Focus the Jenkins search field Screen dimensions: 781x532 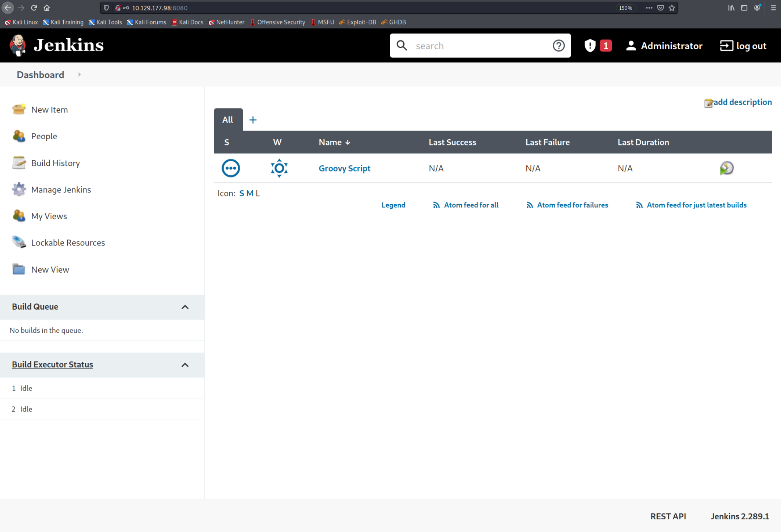coord(480,46)
